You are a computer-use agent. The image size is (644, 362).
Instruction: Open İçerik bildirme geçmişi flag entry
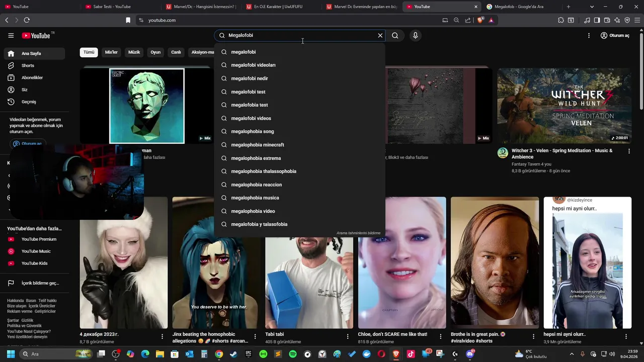point(34,283)
